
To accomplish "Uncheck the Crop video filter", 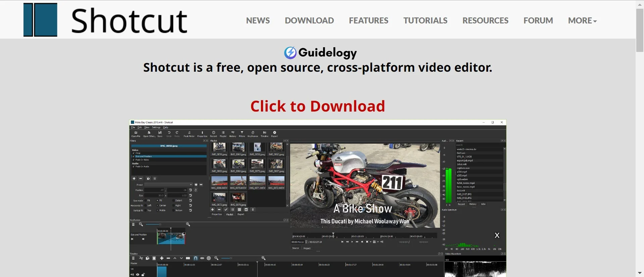I will click(x=133, y=153).
